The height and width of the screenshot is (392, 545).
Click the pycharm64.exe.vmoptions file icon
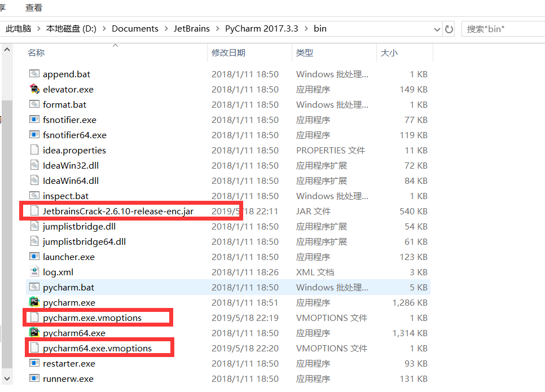point(34,348)
